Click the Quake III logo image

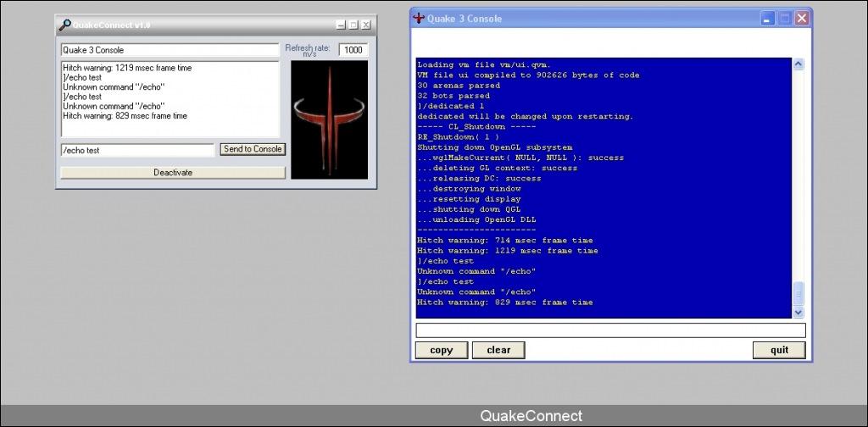click(329, 119)
